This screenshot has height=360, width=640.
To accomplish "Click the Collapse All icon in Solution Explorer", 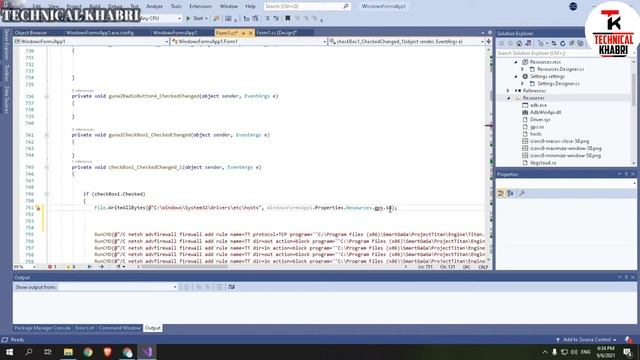I will tap(571, 43).
